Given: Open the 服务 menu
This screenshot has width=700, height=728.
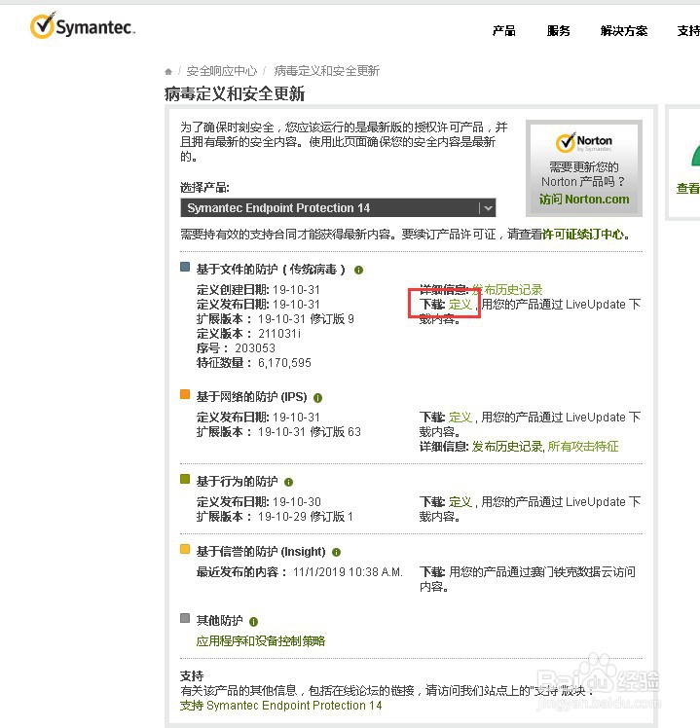Looking at the screenshot, I should coord(558,31).
